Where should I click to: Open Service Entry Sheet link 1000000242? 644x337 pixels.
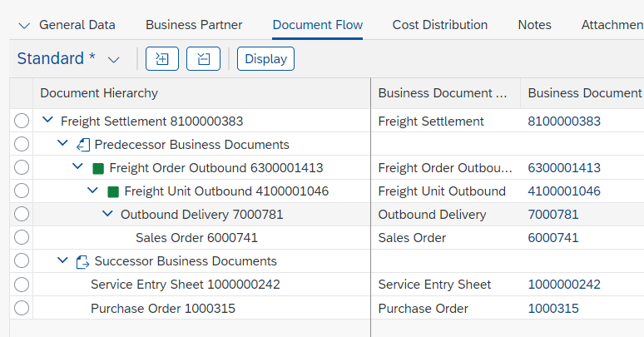[x=563, y=285]
